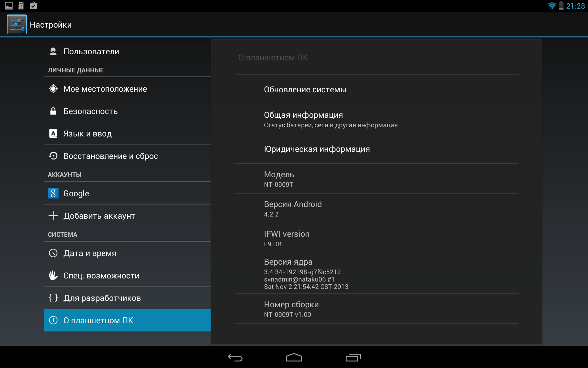
Task: Tap the hand icon for Accessibility
Action: click(x=53, y=275)
